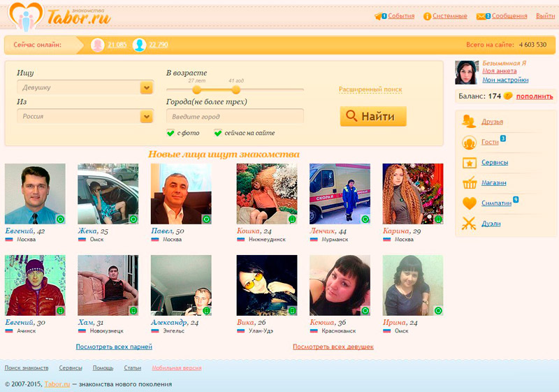
Task: Click the maximum age slider handle
Action: pos(235,89)
